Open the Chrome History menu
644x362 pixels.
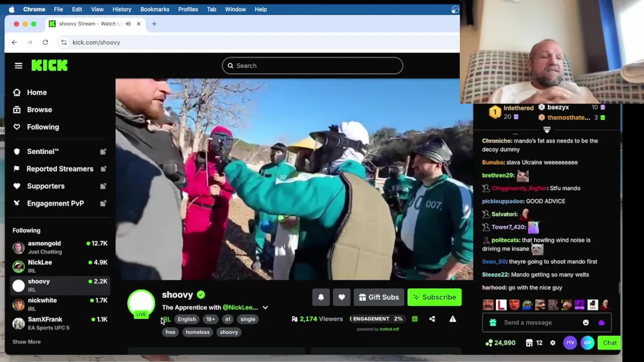coord(122,10)
